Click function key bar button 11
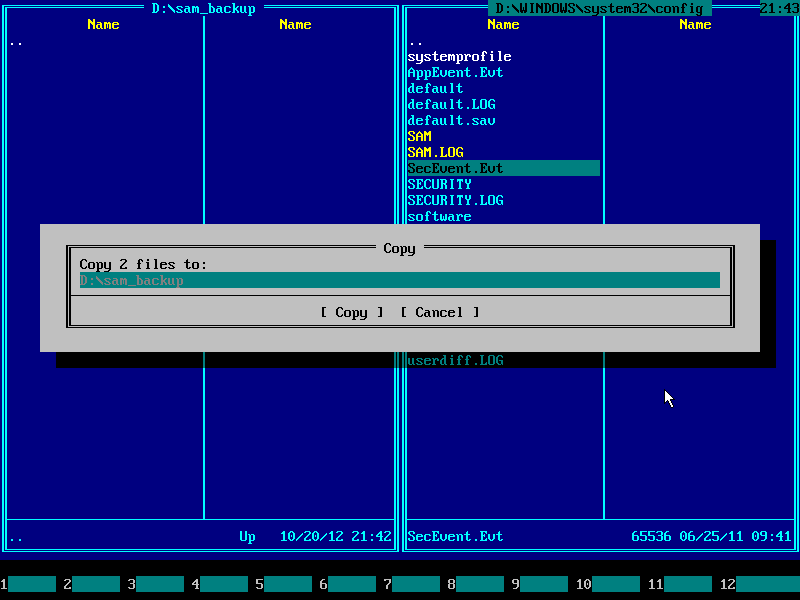 point(680,584)
